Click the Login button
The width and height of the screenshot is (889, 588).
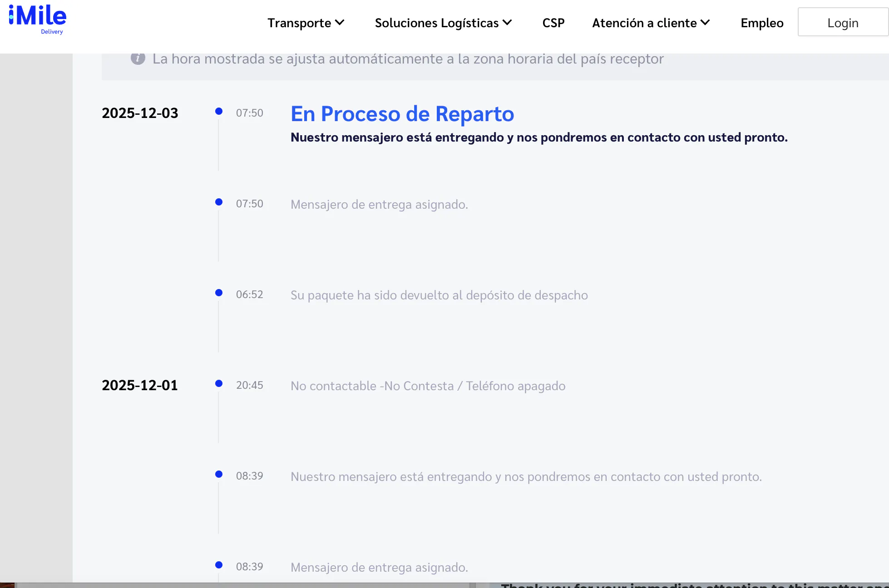[842, 22]
